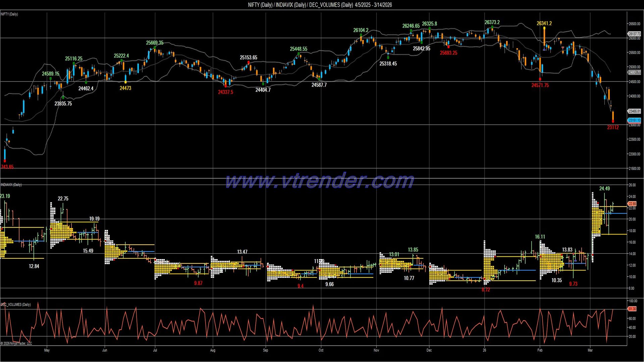Select the NIFTY (Daily) panel label

pos(9,14)
